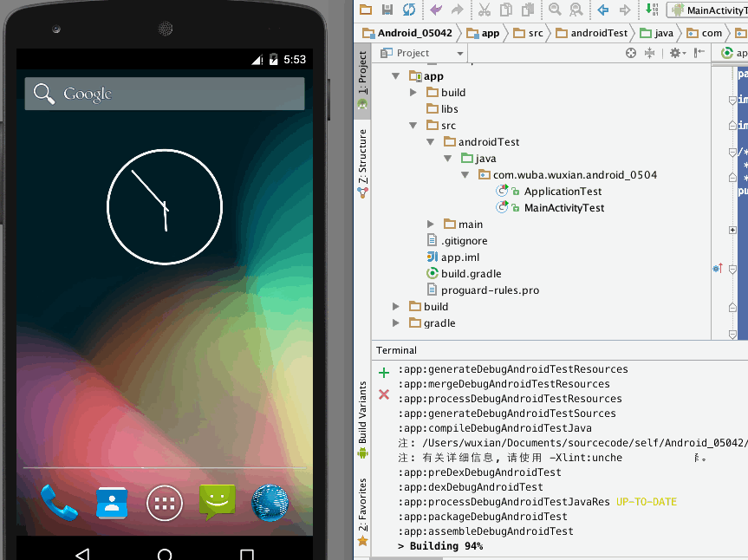Tap the analog clock widget
748x560 pixels.
165,206
